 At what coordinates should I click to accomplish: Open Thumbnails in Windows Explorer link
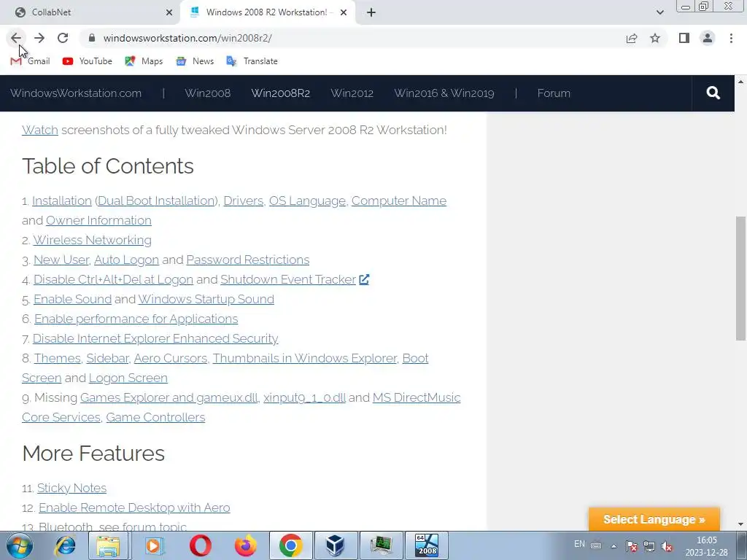pyautogui.click(x=305, y=358)
